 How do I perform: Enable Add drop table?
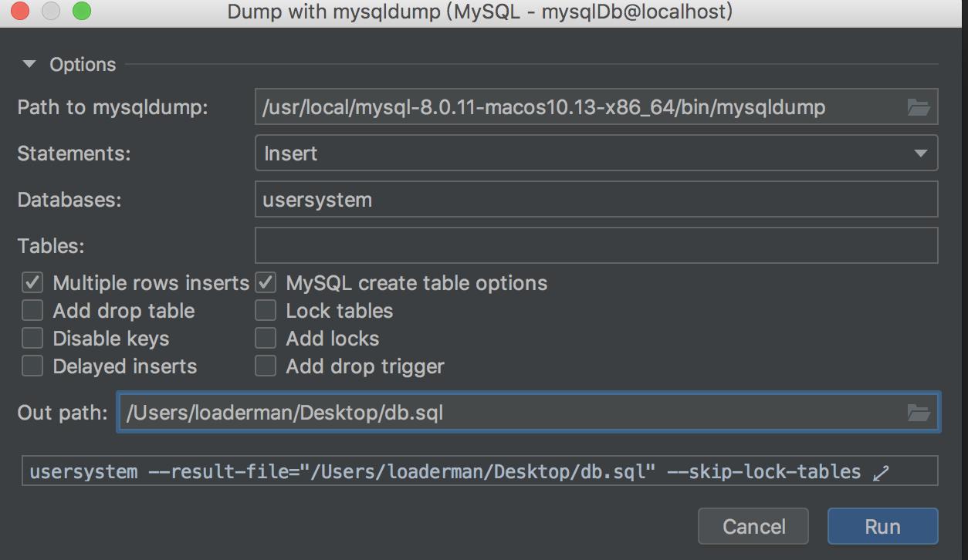tap(32, 311)
